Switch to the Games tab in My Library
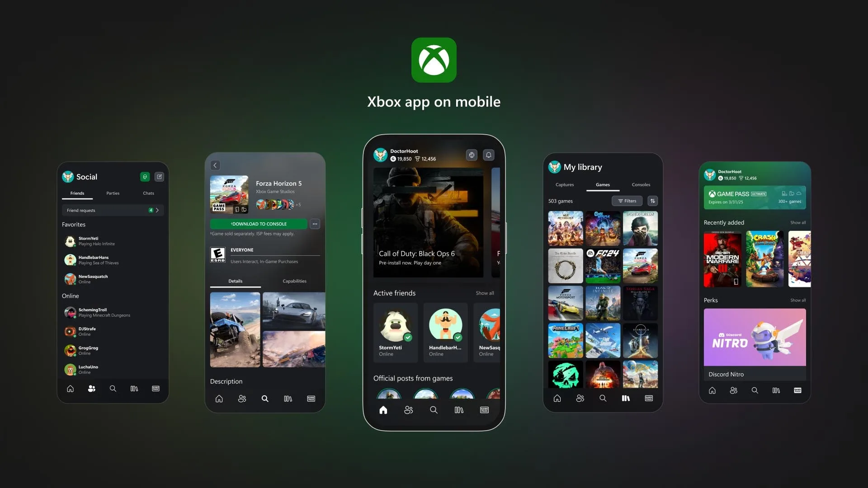 click(x=603, y=184)
